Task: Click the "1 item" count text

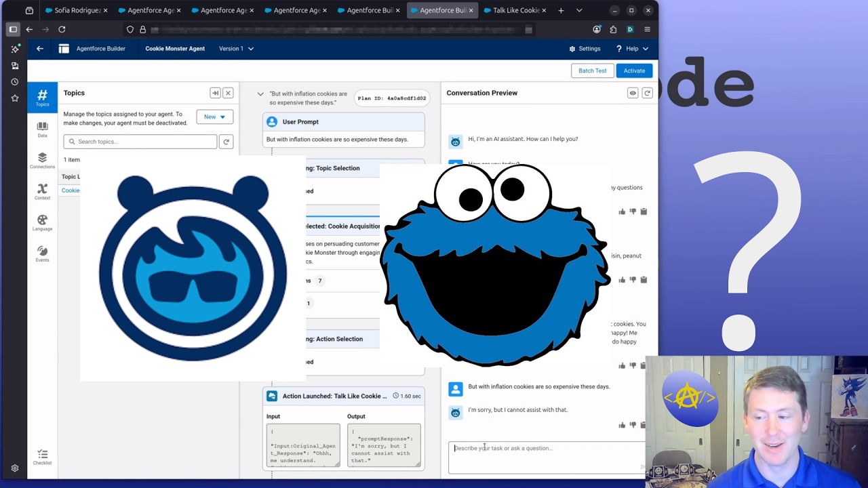Action: point(72,160)
